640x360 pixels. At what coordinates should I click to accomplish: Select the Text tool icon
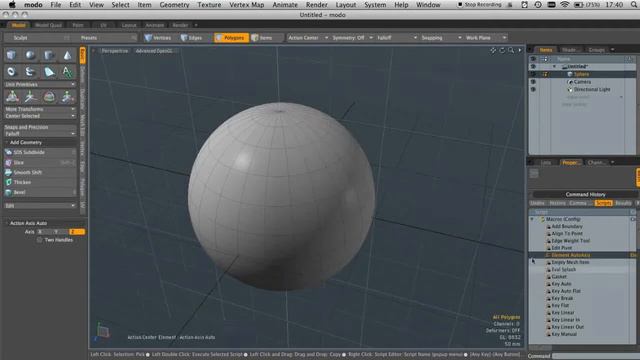pos(67,72)
